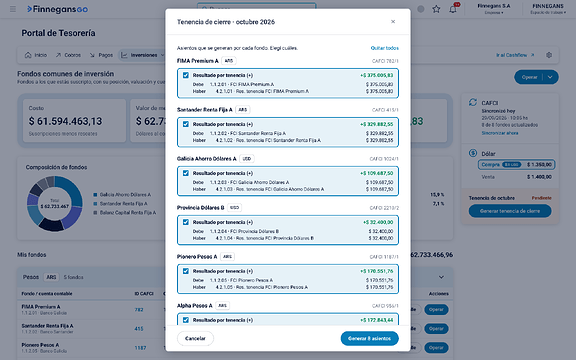Viewport: 576px width, 360px height.
Task: Select the Dólar Compra rate box
Action: click(x=516, y=165)
